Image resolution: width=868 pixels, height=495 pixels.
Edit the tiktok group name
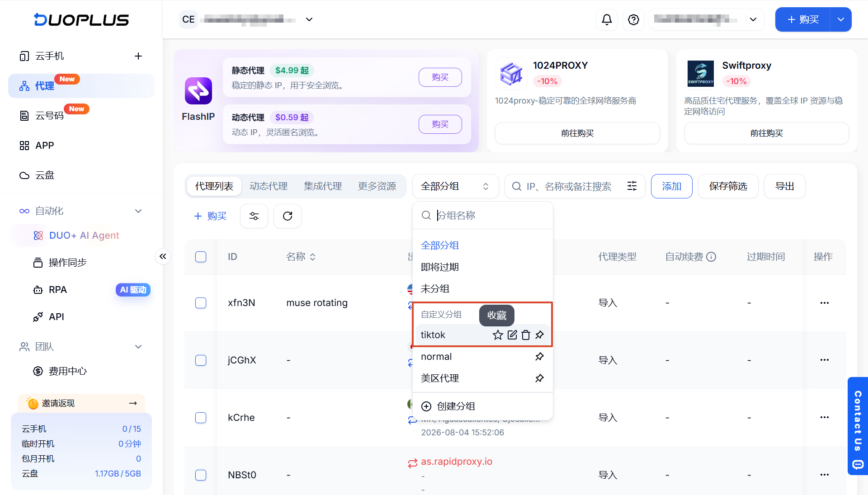[x=512, y=335]
